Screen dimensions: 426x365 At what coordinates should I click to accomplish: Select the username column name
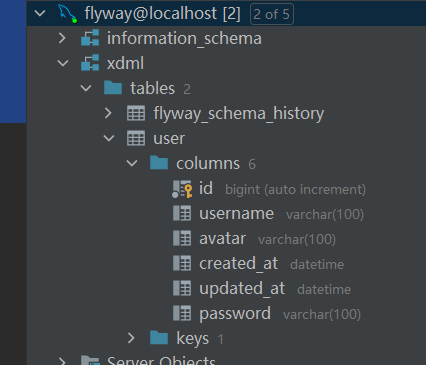(x=236, y=213)
